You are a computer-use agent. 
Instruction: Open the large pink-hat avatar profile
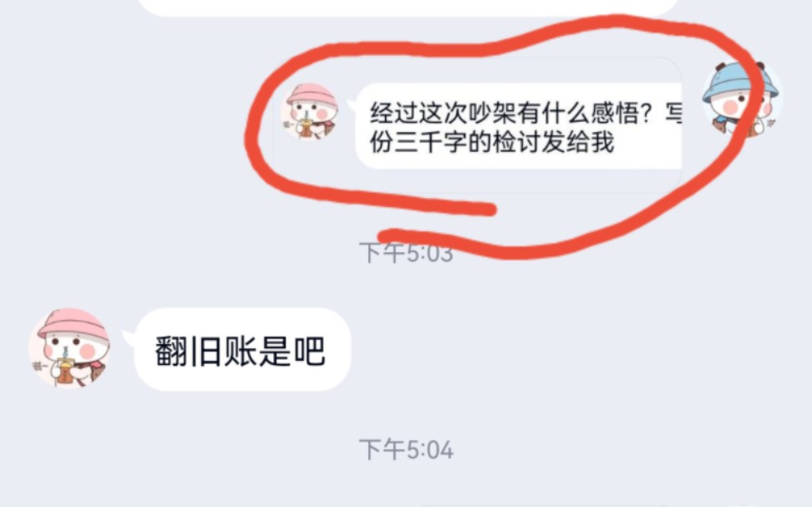(x=69, y=348)
